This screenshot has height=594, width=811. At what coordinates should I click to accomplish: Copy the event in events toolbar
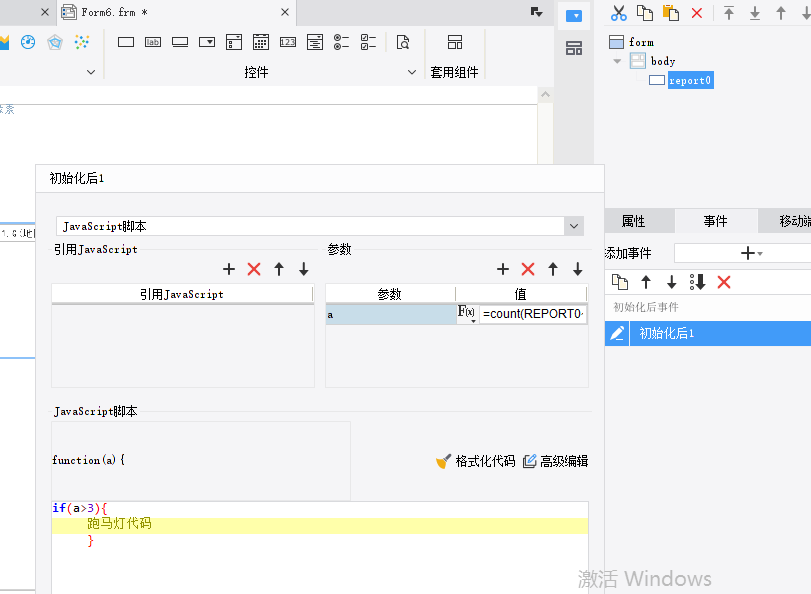pyautogui.click(x=620, y=282)
